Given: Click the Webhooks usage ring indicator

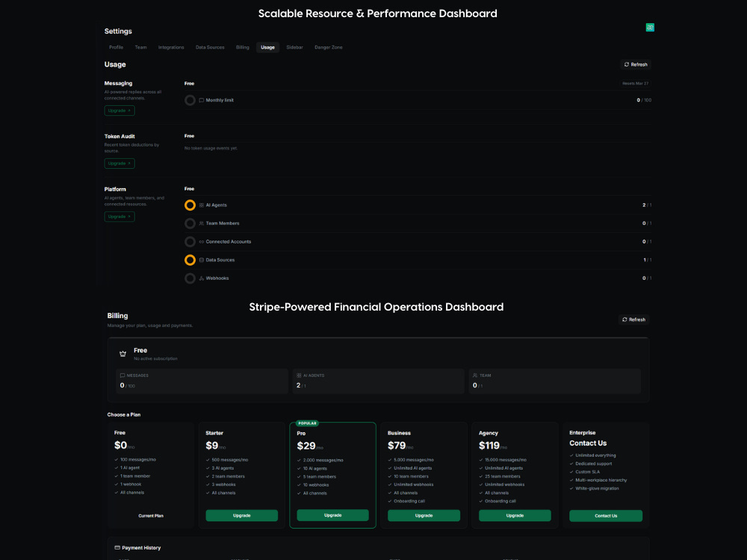Looking at the screenshot, I should (x=190, y=278).
